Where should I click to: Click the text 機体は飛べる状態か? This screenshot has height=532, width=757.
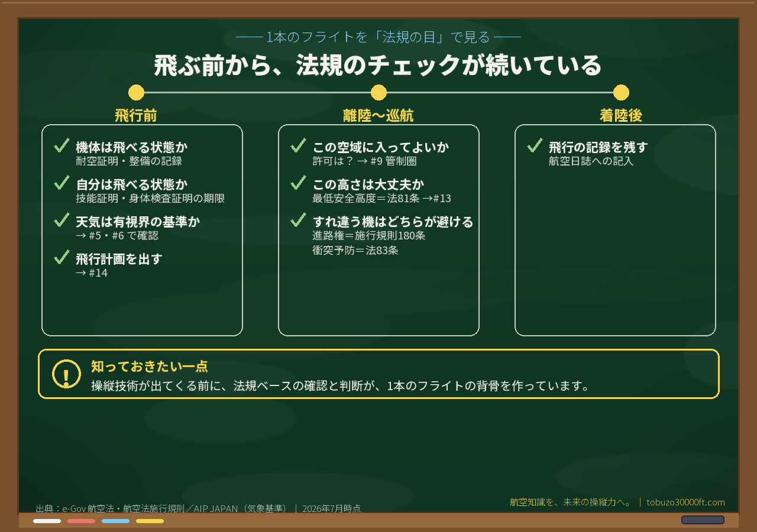[132, 147]
